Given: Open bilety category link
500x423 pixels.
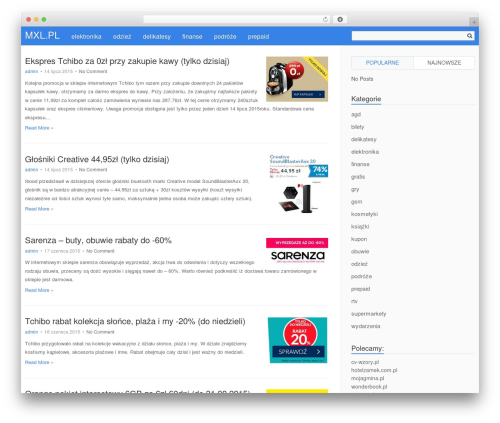Looking at the screenshot, I should pos(357,127).
